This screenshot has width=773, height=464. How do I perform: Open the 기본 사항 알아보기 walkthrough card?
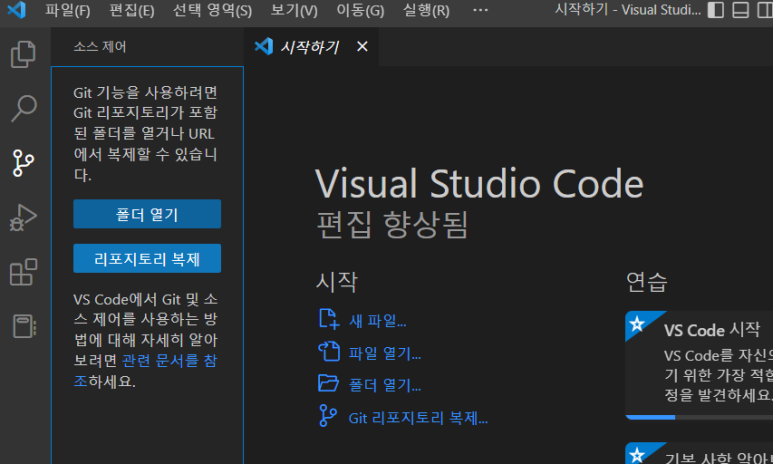(x=699, y=453)
